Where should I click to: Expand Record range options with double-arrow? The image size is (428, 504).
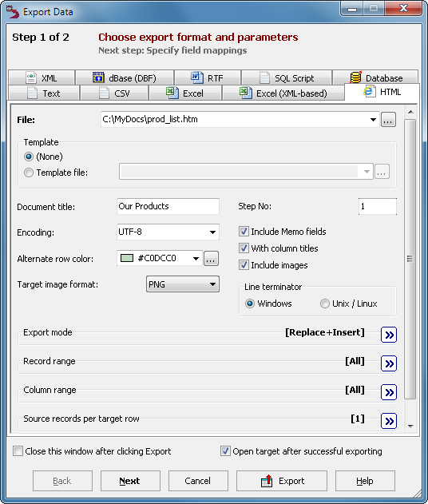coord(389,363)
